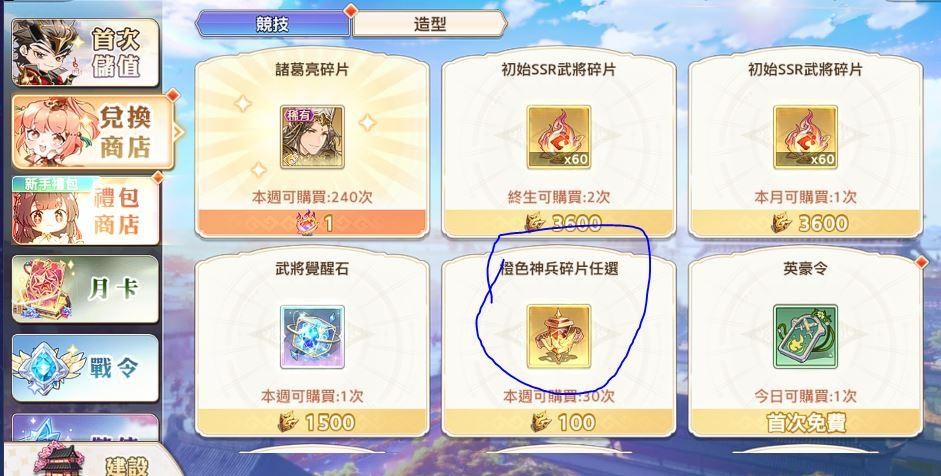Tap the green 英豪令 token icon
The height and width of the screenshot is (476, 941).
805,336
